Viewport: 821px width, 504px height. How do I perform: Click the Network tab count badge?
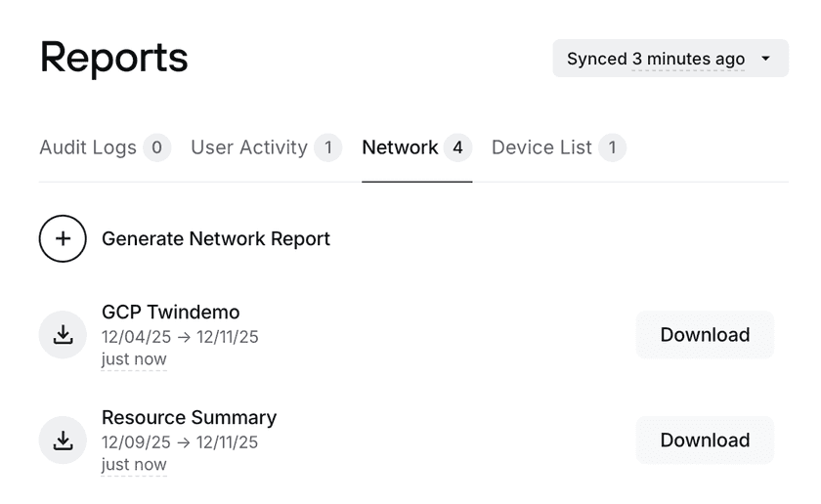(457, 147)
